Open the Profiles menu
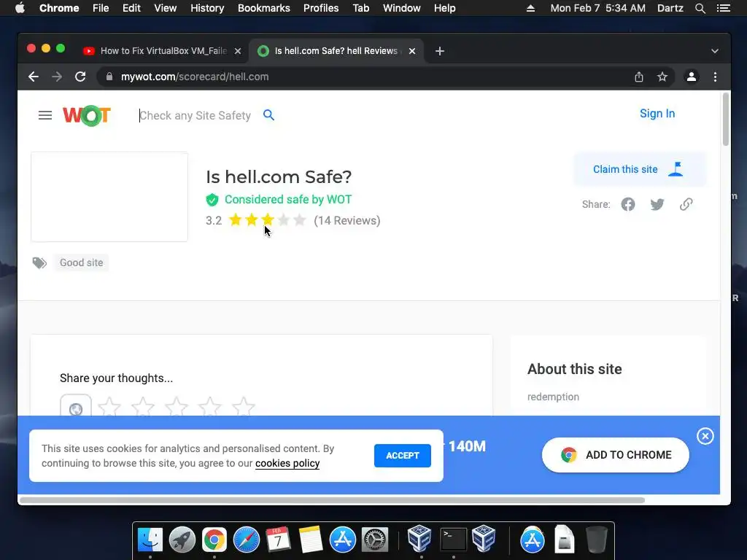 pos(321,8)
